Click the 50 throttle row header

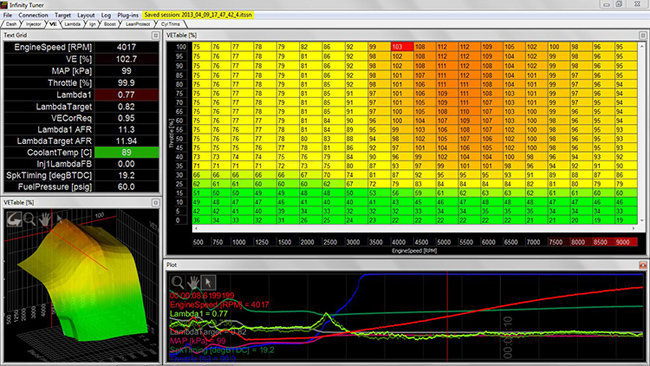[179, 138]
